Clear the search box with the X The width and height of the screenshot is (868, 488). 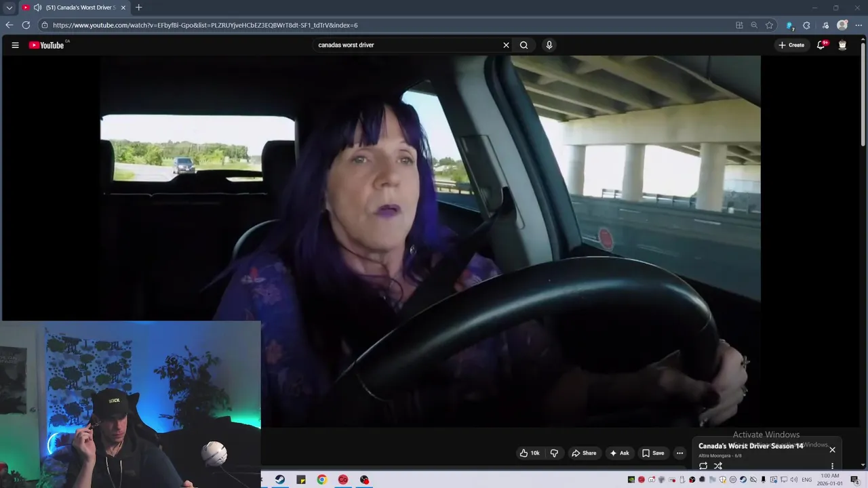click(506, 45)
